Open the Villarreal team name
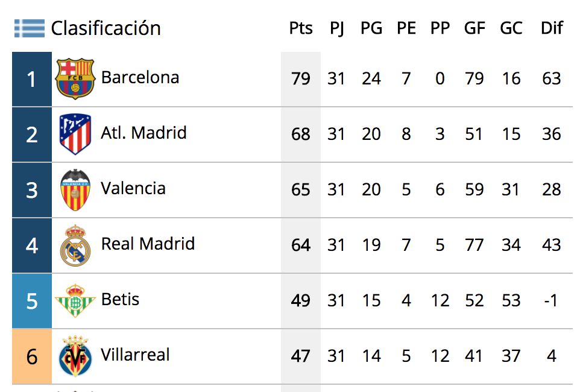The image size is (580, 392). [x=136, y=355]
